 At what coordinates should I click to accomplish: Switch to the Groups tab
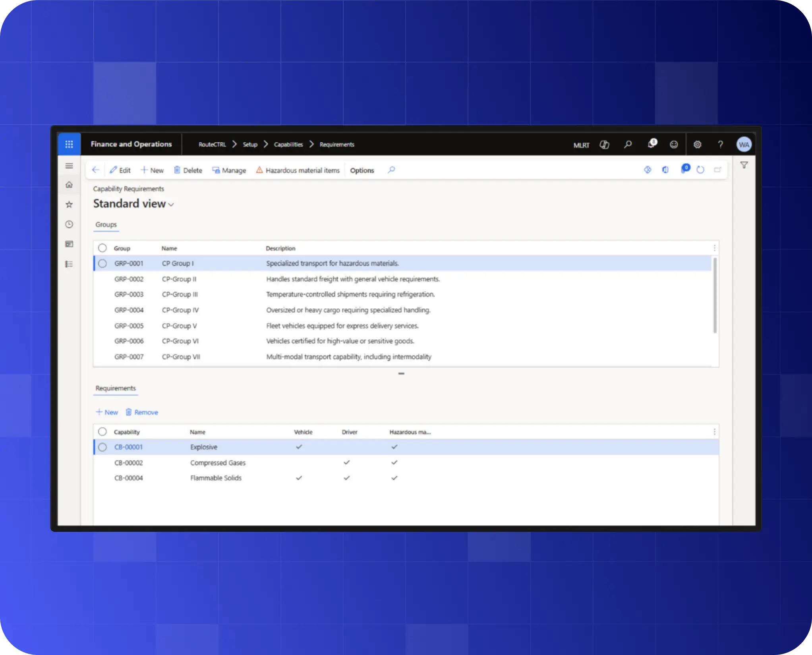(106, 225)
